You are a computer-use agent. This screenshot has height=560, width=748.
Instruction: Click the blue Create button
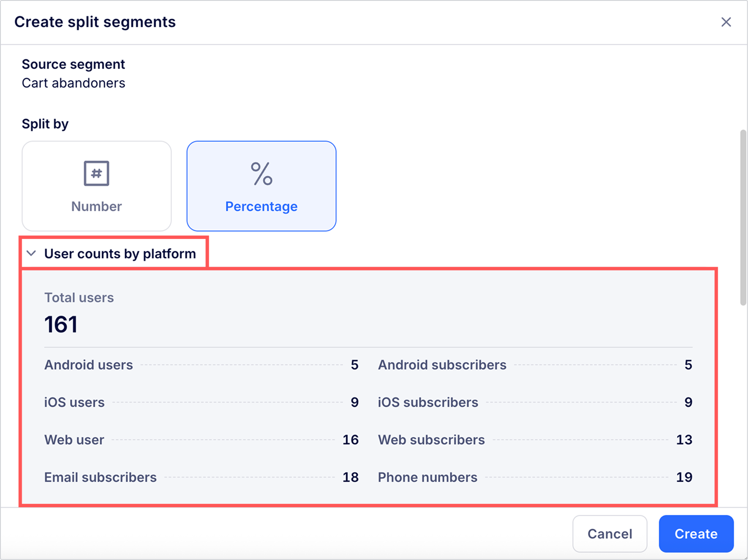click(x=696, y=534)
